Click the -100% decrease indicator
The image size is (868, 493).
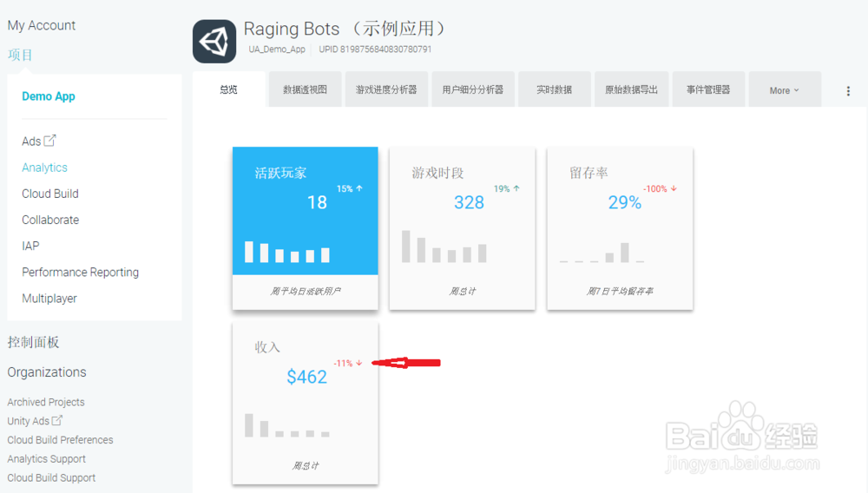click(x=660, y=188)
